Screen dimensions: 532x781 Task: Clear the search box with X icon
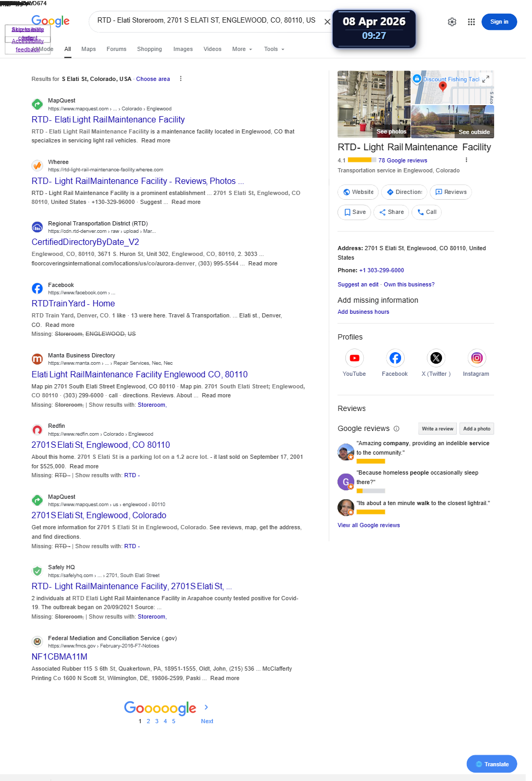click(x=327, y=22)
